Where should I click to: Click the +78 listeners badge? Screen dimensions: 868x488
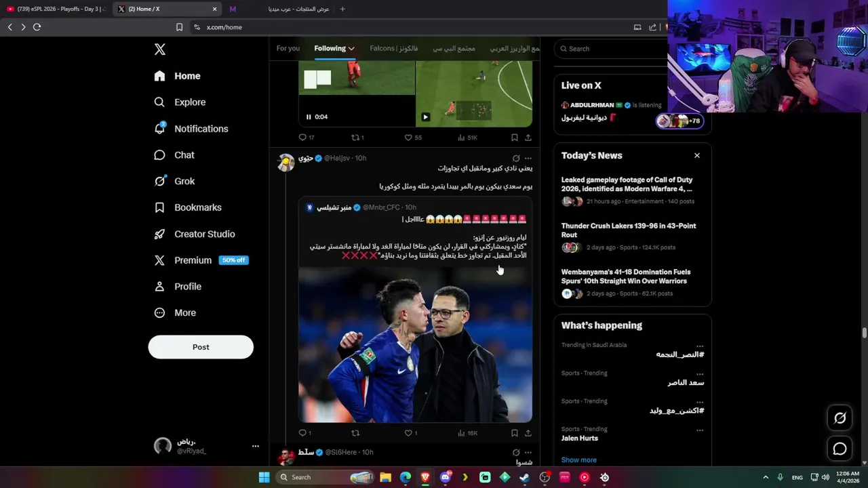point(680,121)
